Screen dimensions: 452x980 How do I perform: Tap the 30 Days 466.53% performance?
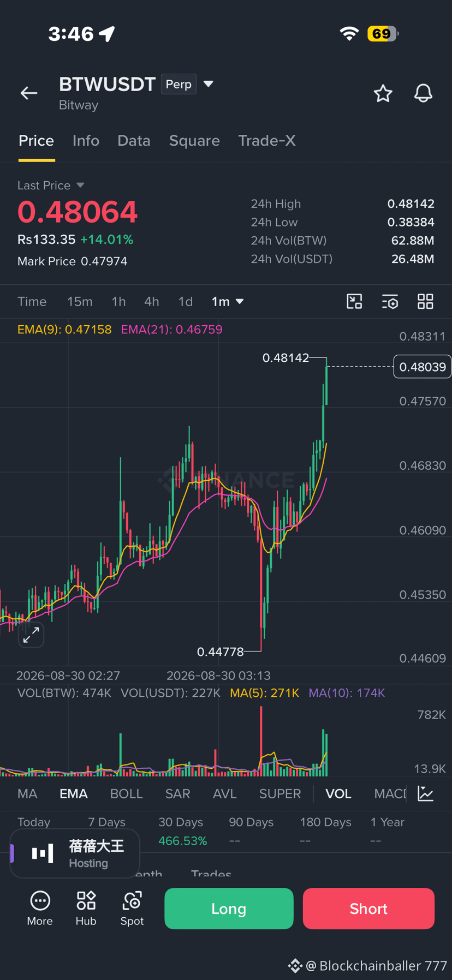pyautogui.click(x=182, y=832)
